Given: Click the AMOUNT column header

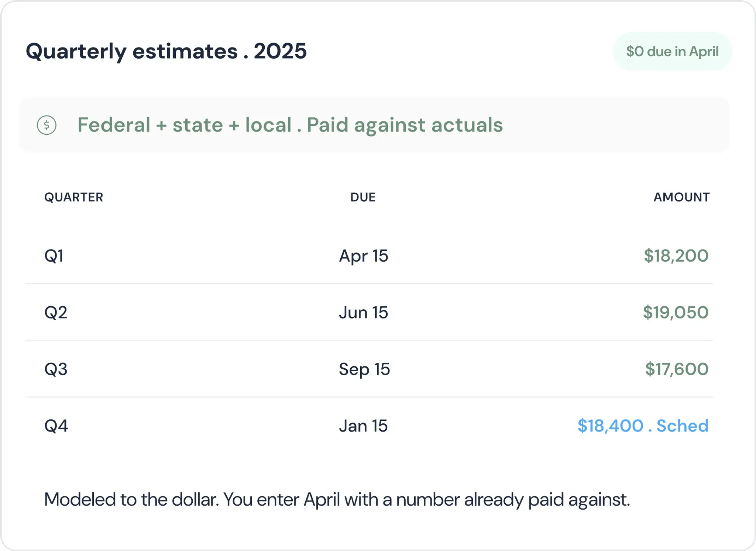Looking at the screenshot, I should click(x=681, y=197).
